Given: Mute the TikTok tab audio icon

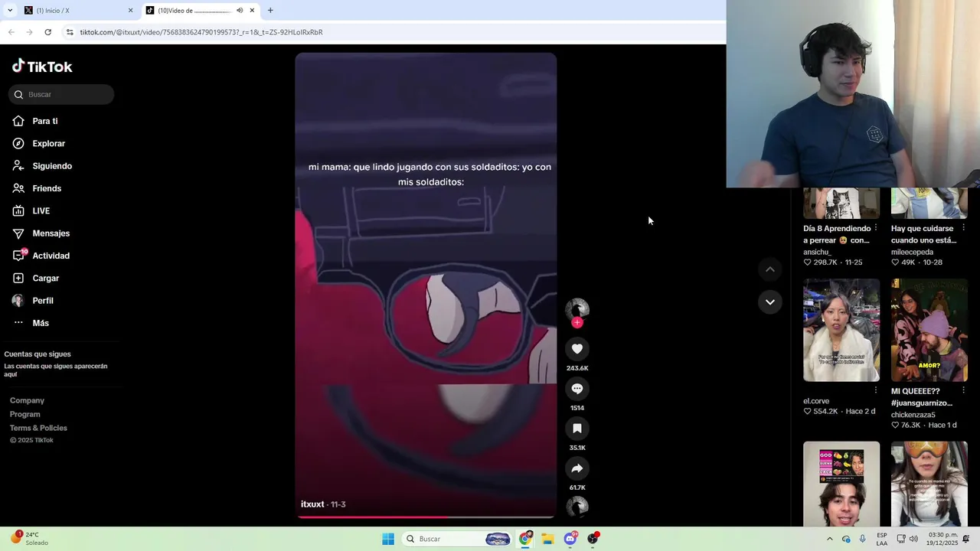Looking at the screenshot, I should (x=240, y=10).
